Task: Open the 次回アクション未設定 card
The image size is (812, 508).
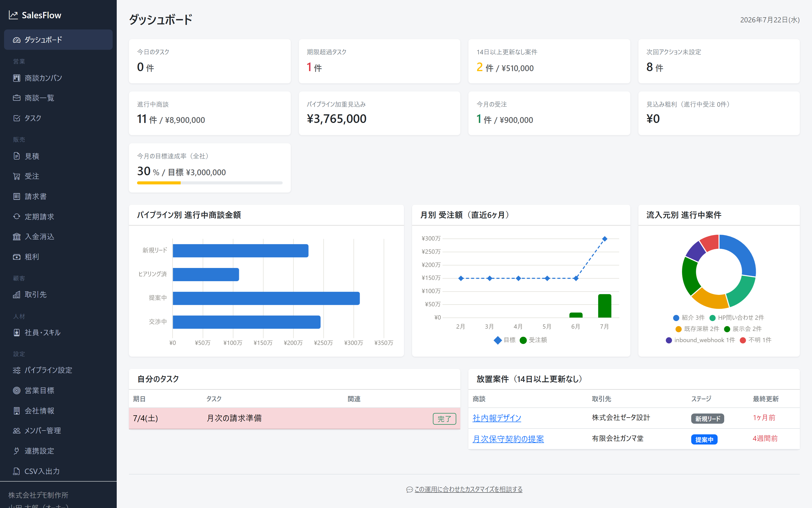Action: tap(719, 61)
